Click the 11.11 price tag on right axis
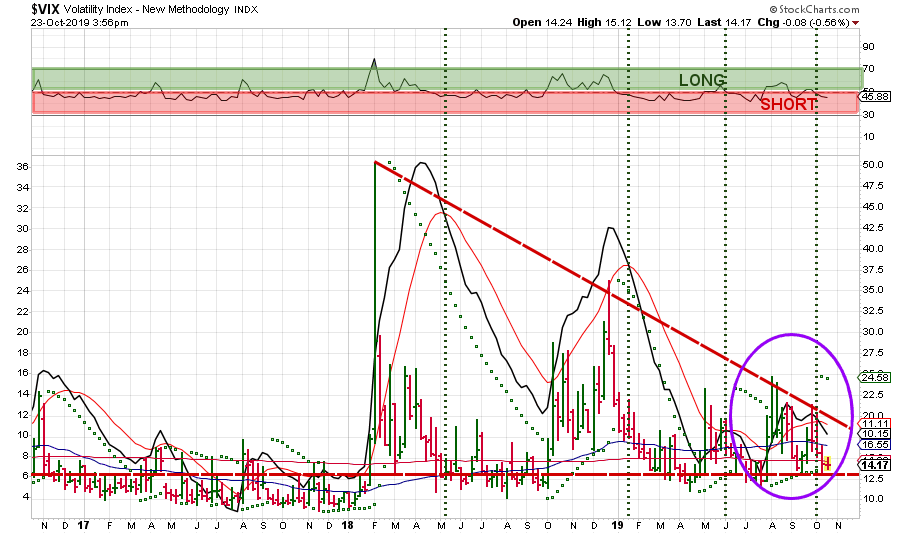900x534 pixels. click(x=876, y=425)
